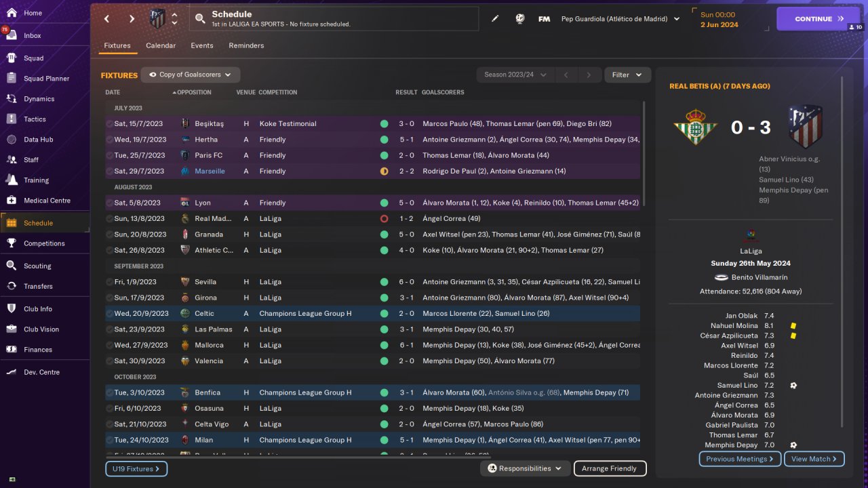
Task: Open Schedule in the sidebar menu
Action: click(x=45, y=223)
